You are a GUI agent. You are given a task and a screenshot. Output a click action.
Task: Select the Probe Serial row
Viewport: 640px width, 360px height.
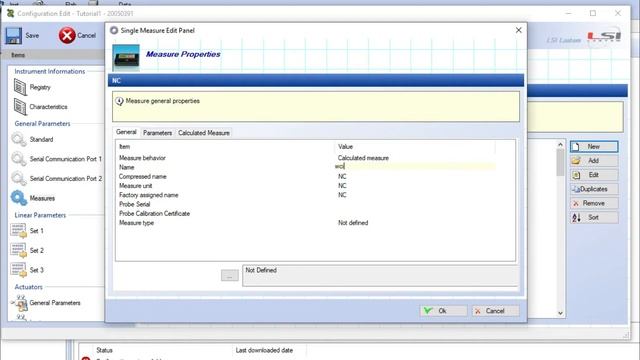307,204
